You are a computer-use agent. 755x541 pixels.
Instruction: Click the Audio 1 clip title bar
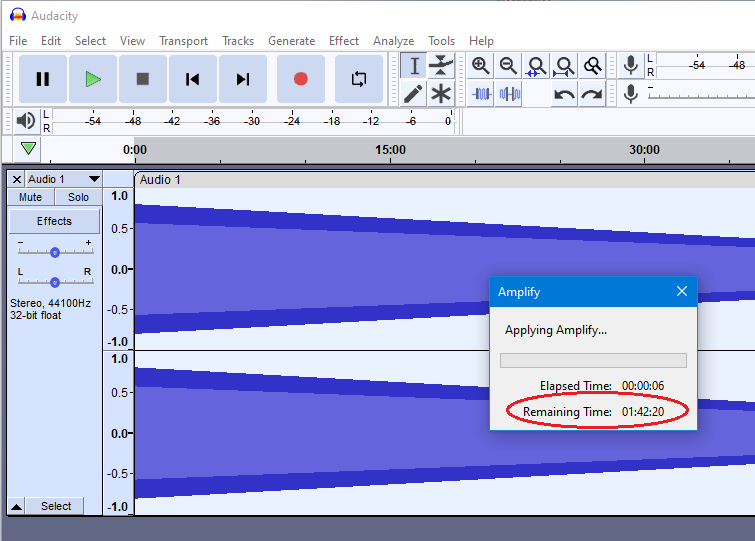(x=444, y=180)
